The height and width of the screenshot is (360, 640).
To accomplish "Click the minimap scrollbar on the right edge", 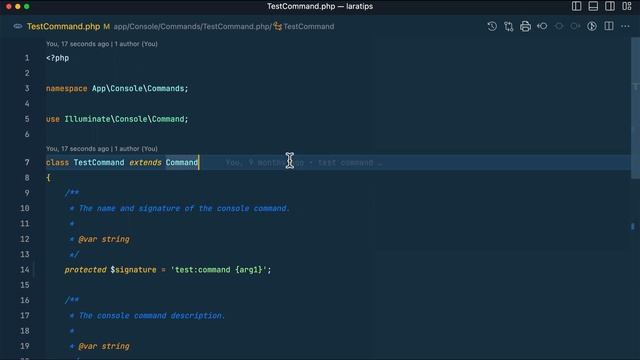I will (x=635, y=108).
